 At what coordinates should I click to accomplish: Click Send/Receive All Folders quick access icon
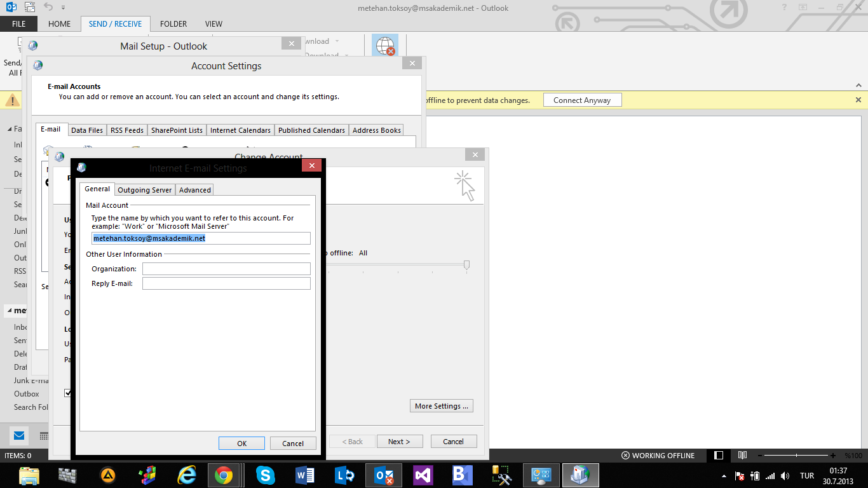pyautogui.click(x=30, y=8)
